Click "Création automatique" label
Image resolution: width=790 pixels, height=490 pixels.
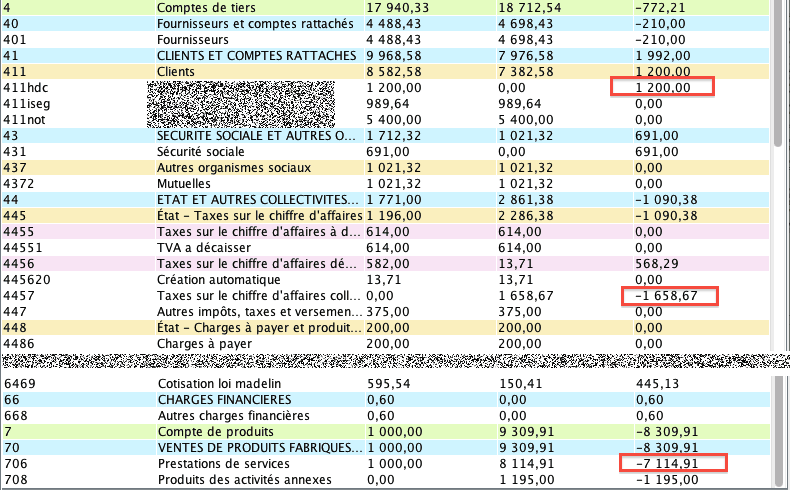click(219, 279)
